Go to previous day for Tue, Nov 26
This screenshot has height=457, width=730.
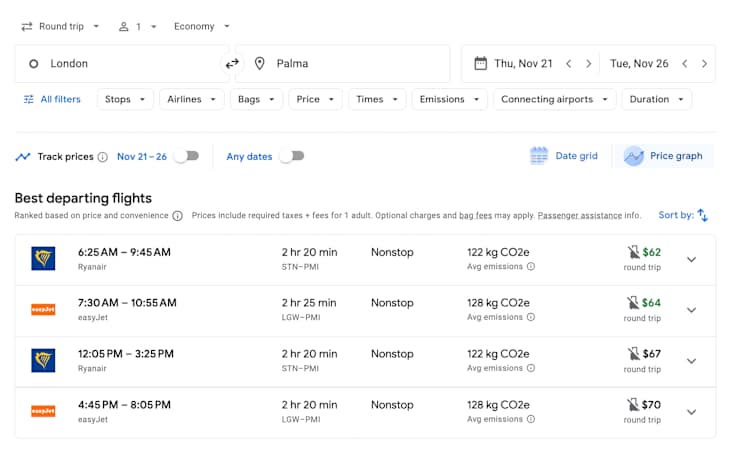[685, 64]
